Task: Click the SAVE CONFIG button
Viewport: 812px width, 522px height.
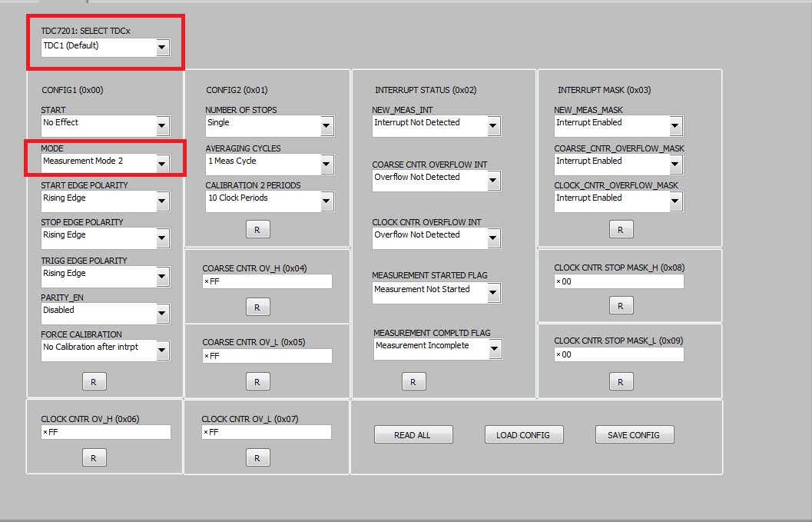Action: (634, 435)
